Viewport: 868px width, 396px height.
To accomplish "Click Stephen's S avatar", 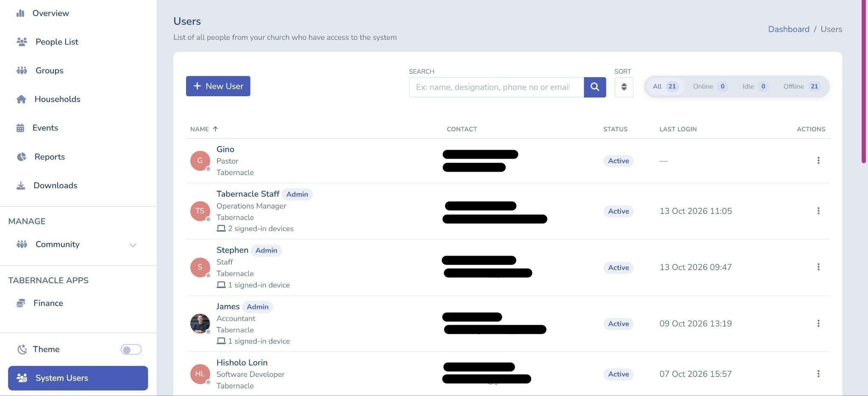I will [200, 267].
